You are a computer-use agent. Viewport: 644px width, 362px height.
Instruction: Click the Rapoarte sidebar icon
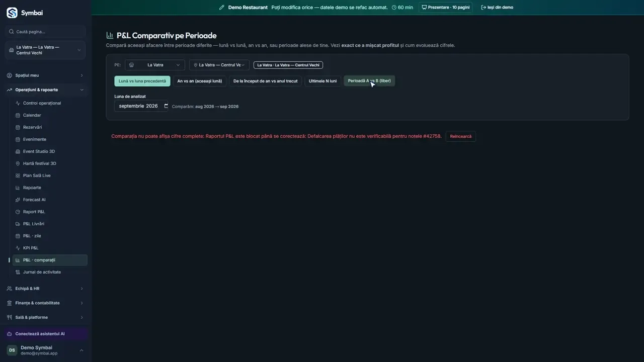[x=18, y=188]
